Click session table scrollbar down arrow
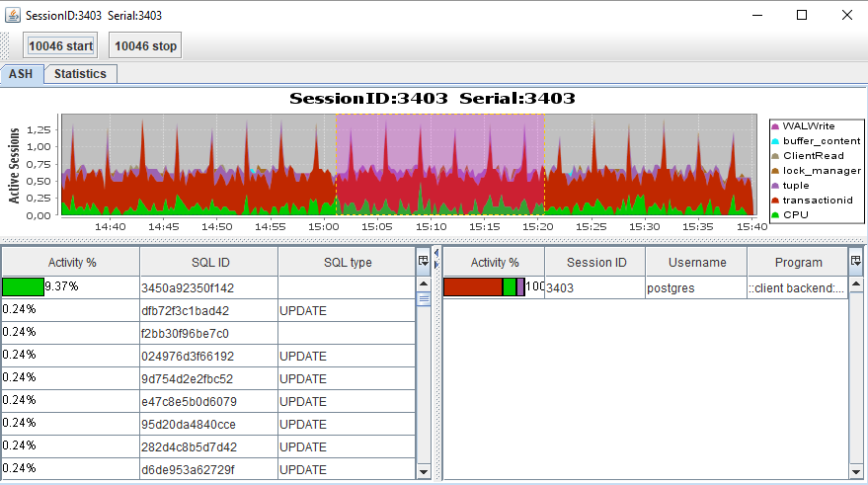 tap(856, 472)
